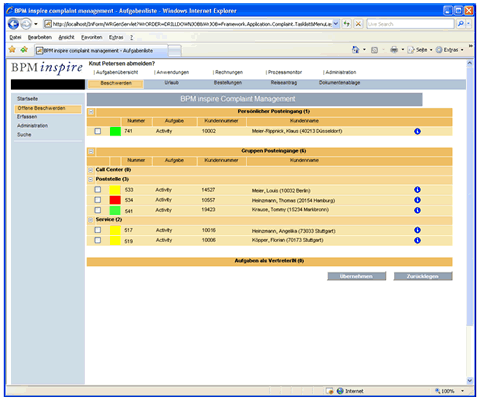This screenshot has width=480, height=400.
Task: Switch to the Urlaub tab
Action: click(172, 83)
